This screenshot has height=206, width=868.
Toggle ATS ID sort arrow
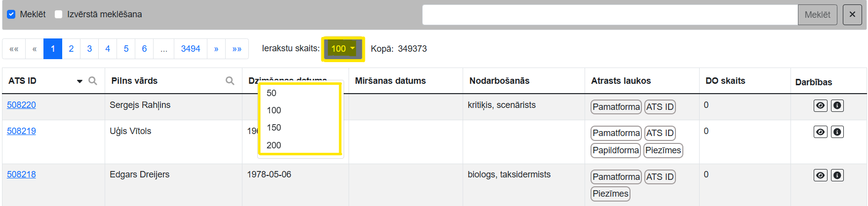[79, 81]
